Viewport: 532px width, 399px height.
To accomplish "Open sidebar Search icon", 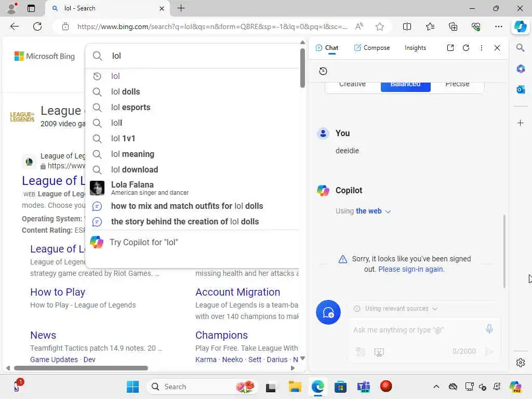I will 520,47.
